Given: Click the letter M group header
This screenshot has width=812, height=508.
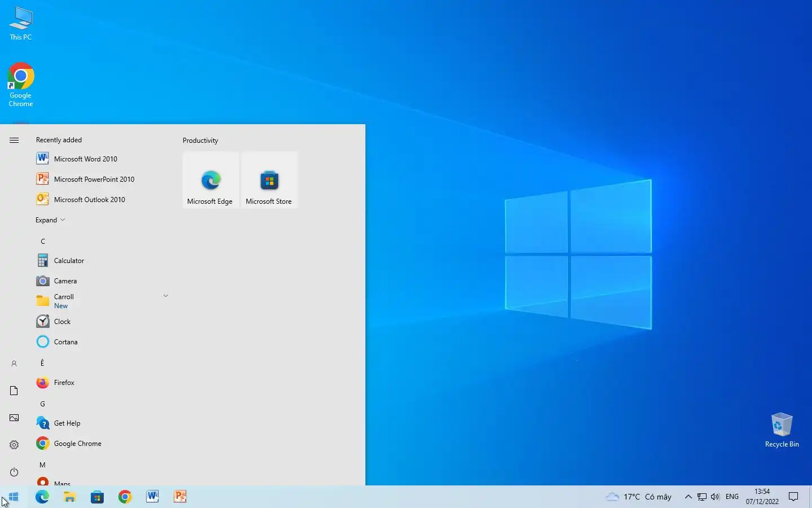Looking at the screenshot, I should (x=43, y=465).
